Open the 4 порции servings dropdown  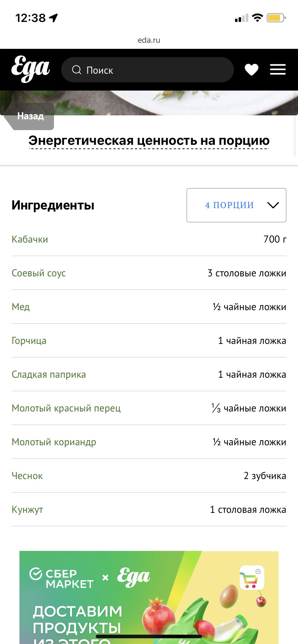[x=236, y=205]
